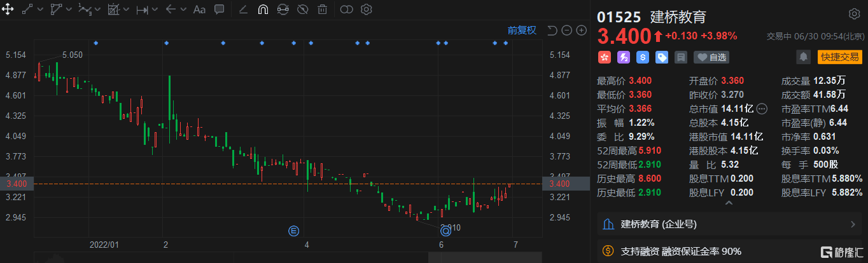Open the 前复权 adjustment mode menu
The width and height of the screenshot is (868, 263).
522,30
